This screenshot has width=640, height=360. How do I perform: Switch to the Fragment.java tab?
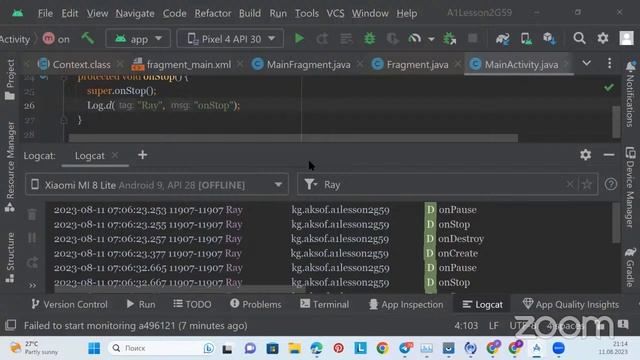411,64
